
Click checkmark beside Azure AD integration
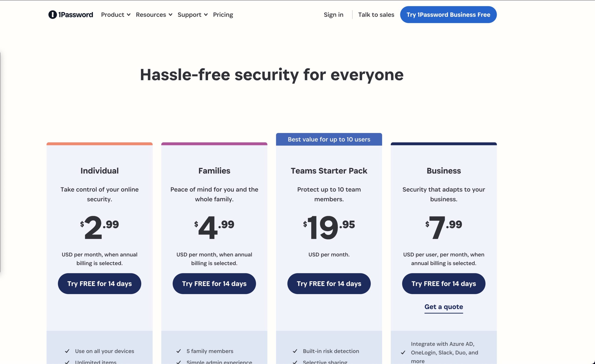(403, 353)
